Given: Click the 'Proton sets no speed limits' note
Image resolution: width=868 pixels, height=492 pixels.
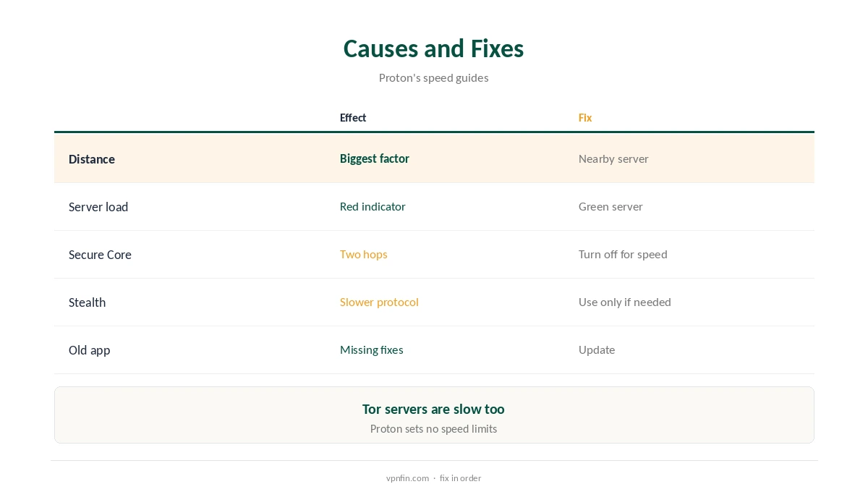Looking at the screenshot, I should pos(433,428).
